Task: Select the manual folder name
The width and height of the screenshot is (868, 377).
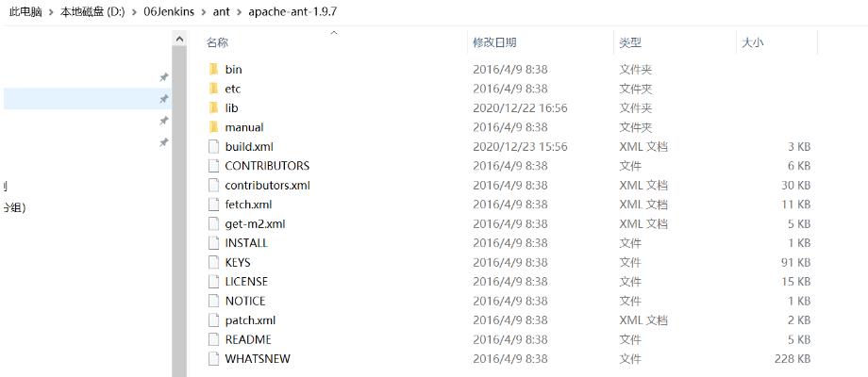Action: coord(244,127)
